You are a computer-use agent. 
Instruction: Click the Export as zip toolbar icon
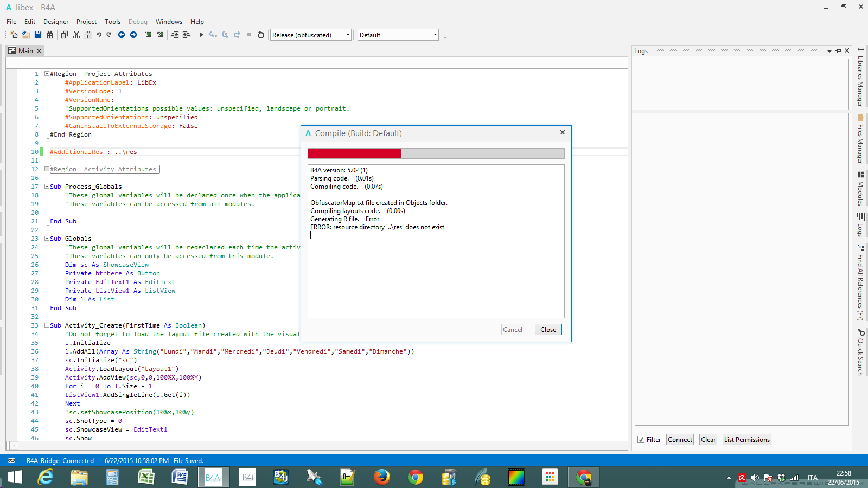[50, 35]
